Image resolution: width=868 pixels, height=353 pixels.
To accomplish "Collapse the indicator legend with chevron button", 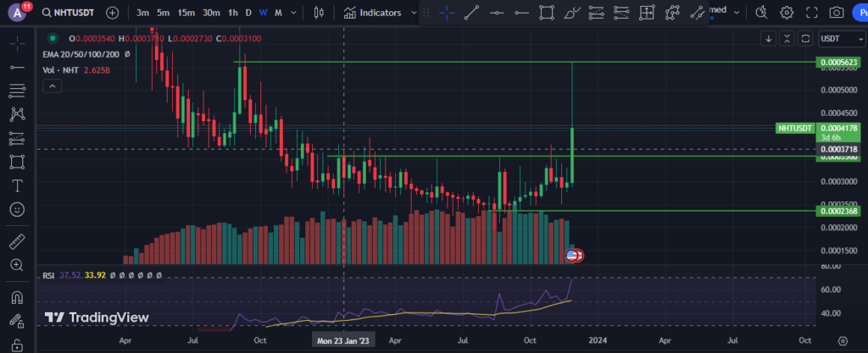I will pyautogui.click(x=52, y=85).
